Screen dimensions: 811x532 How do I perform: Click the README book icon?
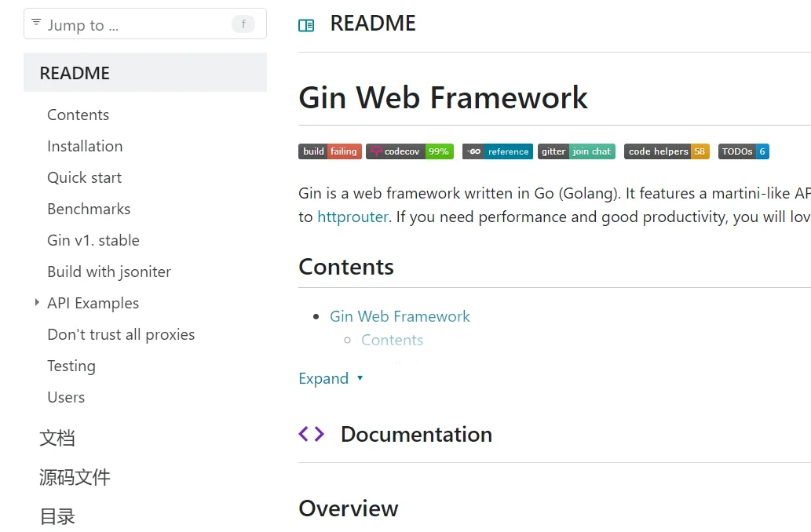[306, 25]
